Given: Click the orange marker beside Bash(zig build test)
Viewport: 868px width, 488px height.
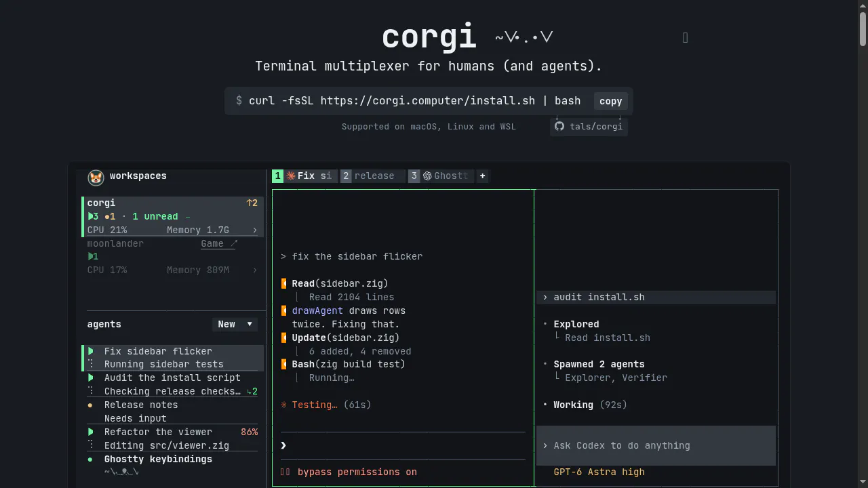Looking at the screenshot, I should [284, 364].
